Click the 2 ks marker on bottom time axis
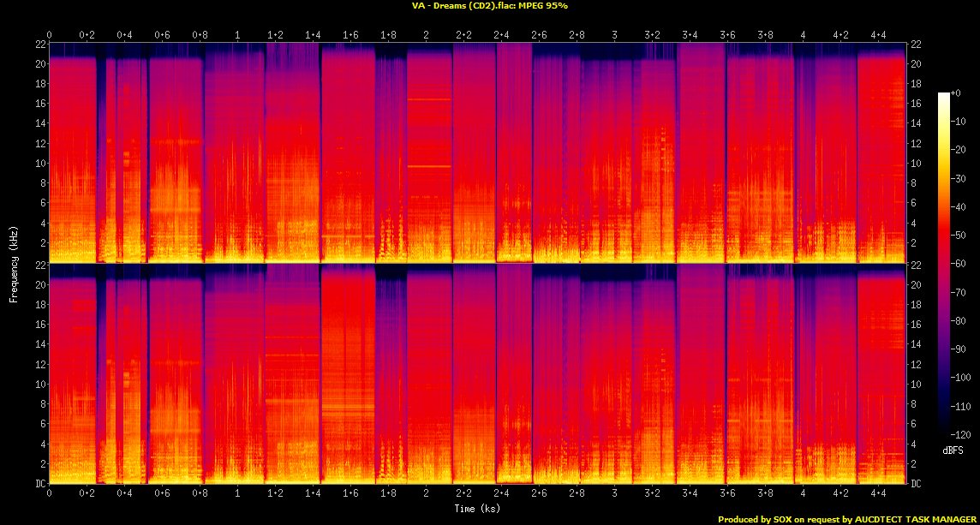 tap(426, 494)
